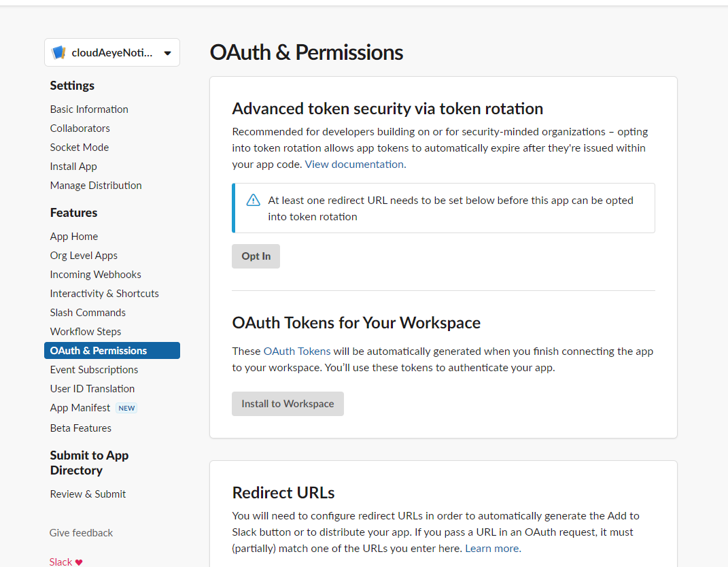Go to Review & Submit page

(x=88, y=494)
